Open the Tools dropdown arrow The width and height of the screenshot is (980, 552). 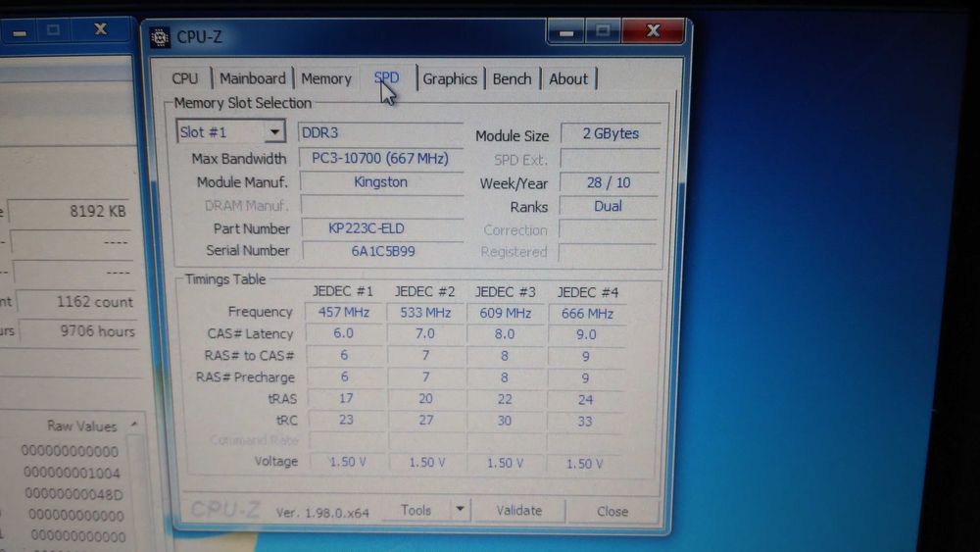(460, 510)
